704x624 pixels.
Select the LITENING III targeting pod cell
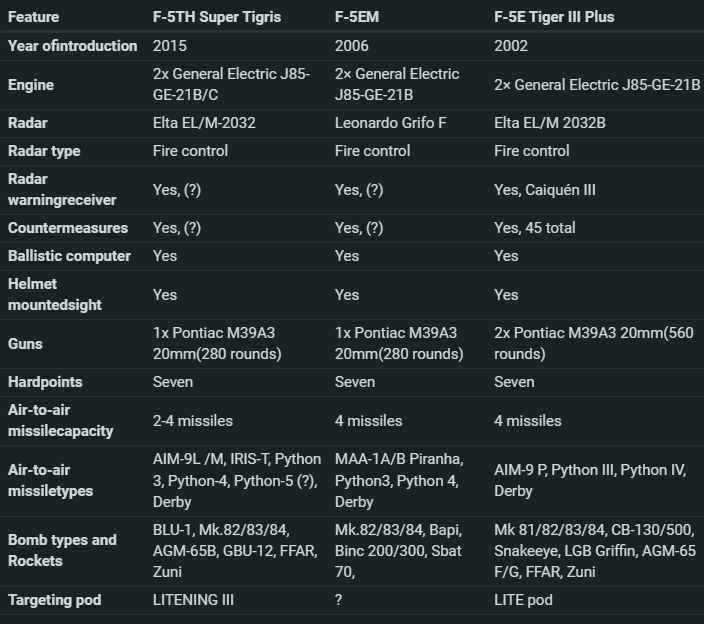[194, 600]
